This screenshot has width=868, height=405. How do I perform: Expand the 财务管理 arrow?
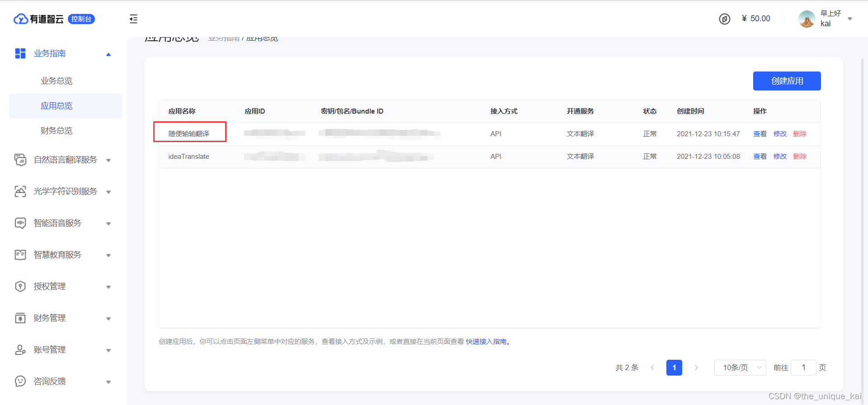(108, 319)
